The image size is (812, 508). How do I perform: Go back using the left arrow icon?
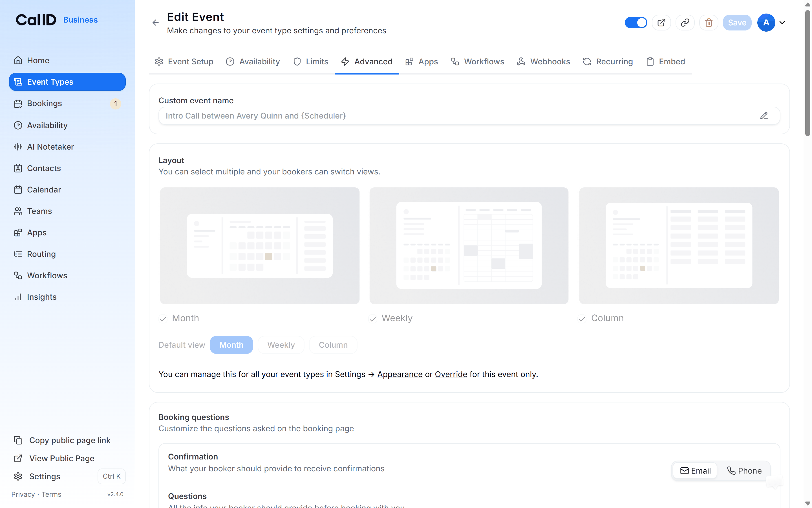(155, 23)
